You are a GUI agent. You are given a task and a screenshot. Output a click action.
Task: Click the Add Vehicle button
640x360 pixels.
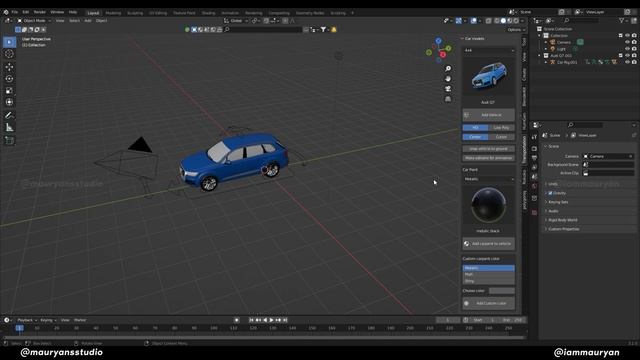click(489, 115)
